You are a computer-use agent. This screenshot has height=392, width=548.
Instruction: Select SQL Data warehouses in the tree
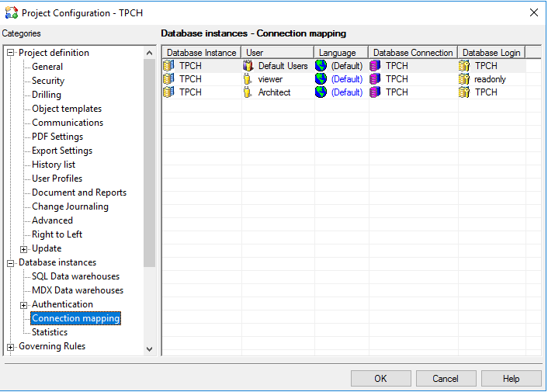[x=75, y=276]
